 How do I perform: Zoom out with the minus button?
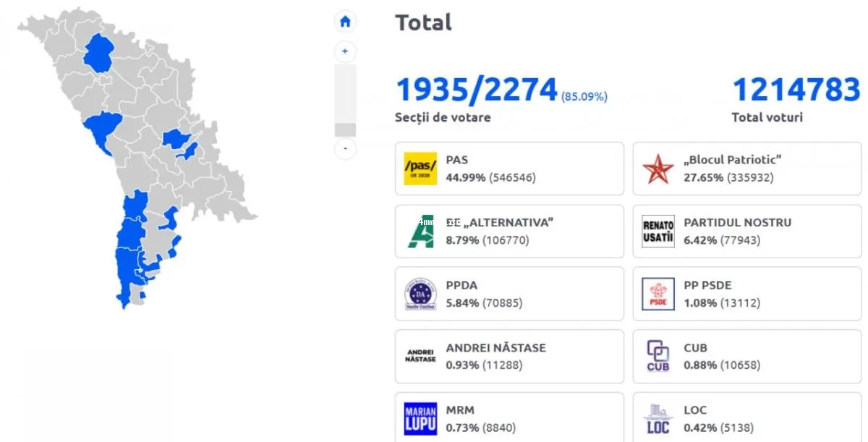coord(345,148)
